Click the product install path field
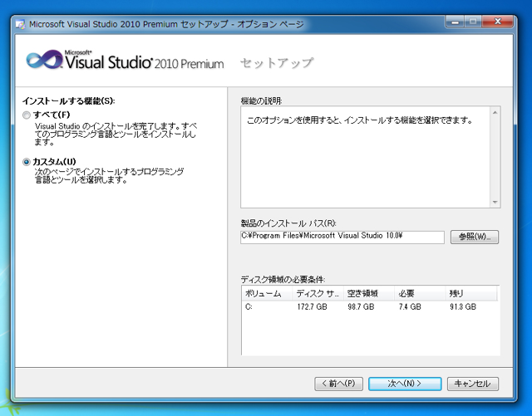Screen dimensions: 532x416 pos(342,237)
